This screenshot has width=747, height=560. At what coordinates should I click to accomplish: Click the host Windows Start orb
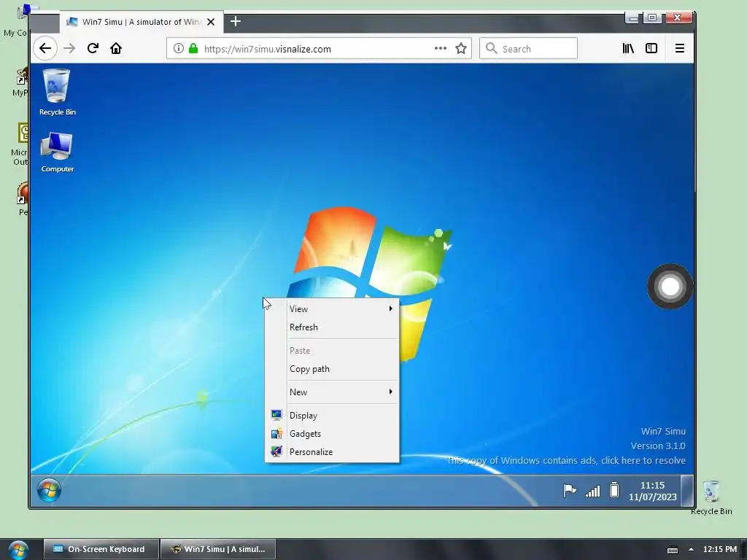pyautogui.click(x=18, y=550)
